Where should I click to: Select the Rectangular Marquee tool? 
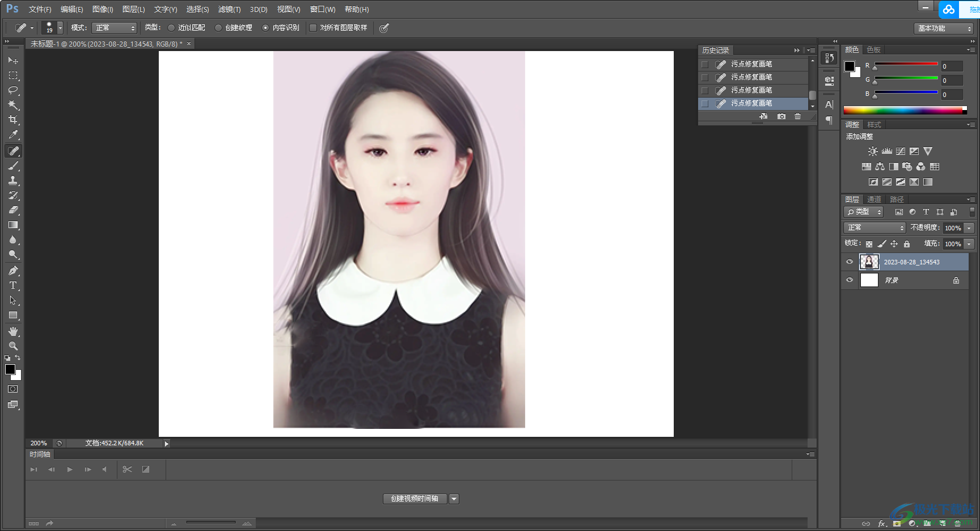click(13, 75)
